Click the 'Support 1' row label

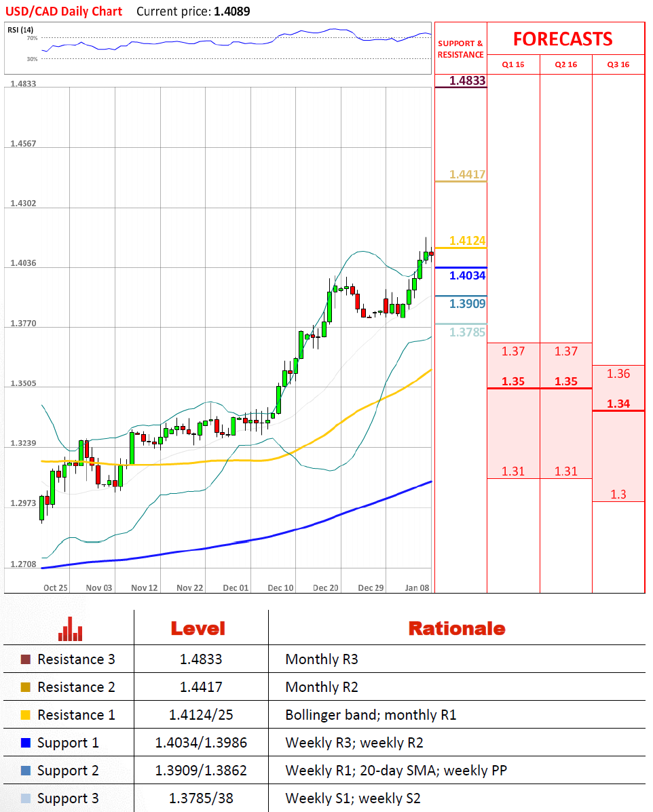tap(68, 743)
